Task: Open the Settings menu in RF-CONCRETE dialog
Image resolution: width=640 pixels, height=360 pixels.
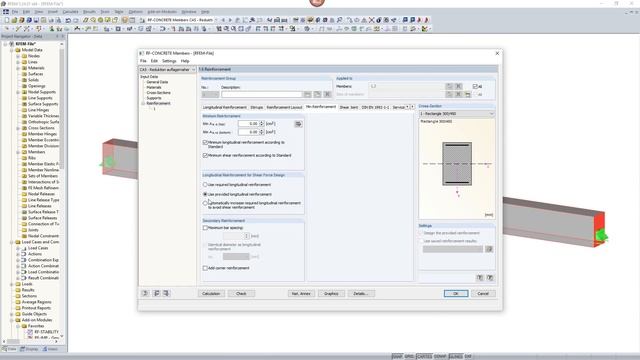Action: 169,61
